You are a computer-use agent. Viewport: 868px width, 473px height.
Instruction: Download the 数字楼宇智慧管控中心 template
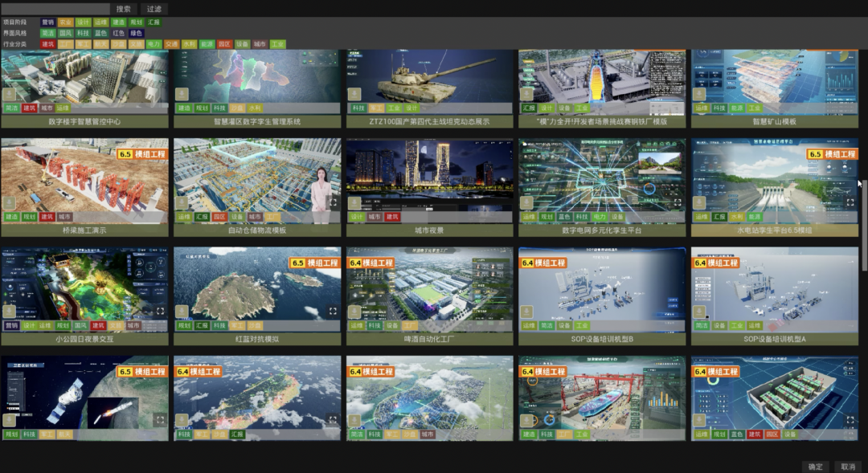click(x=9, y=95)
